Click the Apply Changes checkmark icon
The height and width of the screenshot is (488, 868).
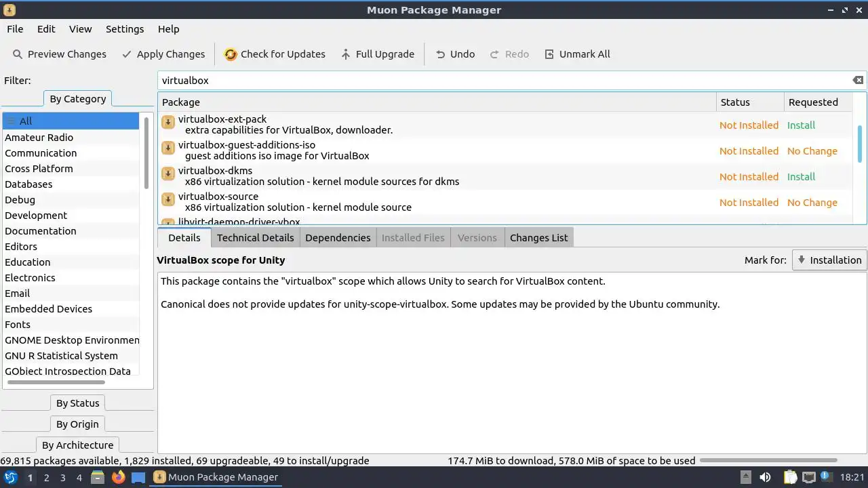pos(126,54)
